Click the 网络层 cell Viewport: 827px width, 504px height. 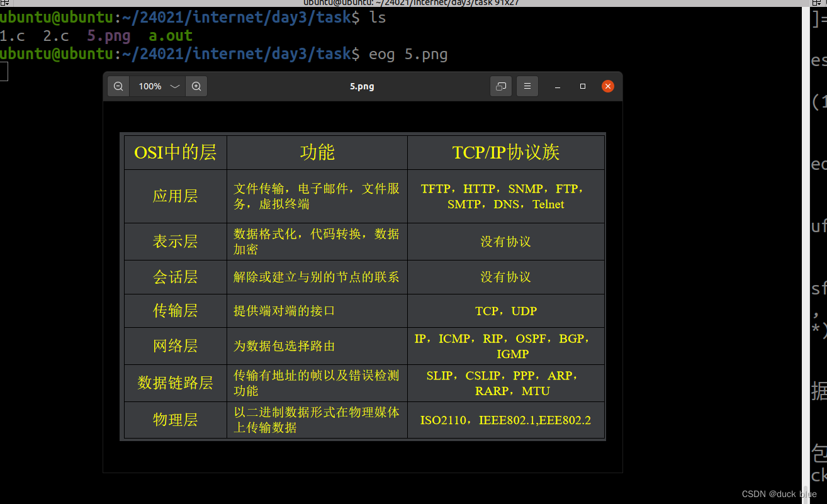point(176,346)
